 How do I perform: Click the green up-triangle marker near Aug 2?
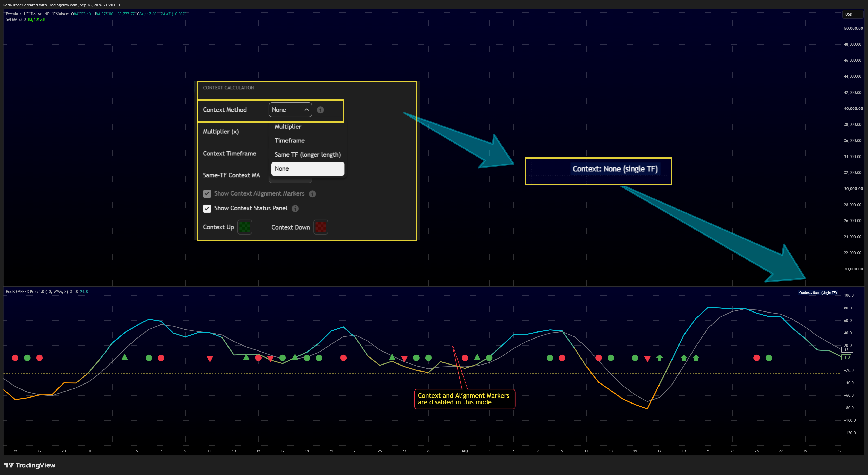point(477,357)
